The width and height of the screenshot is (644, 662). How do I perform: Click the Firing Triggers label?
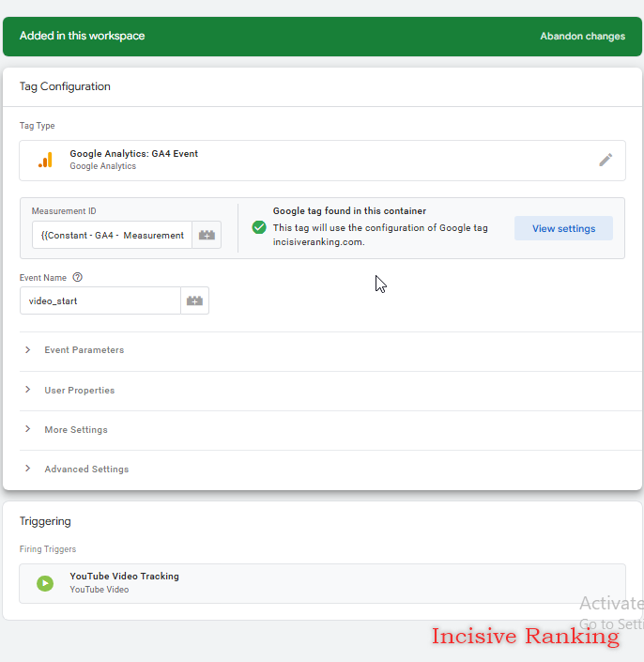48,549
